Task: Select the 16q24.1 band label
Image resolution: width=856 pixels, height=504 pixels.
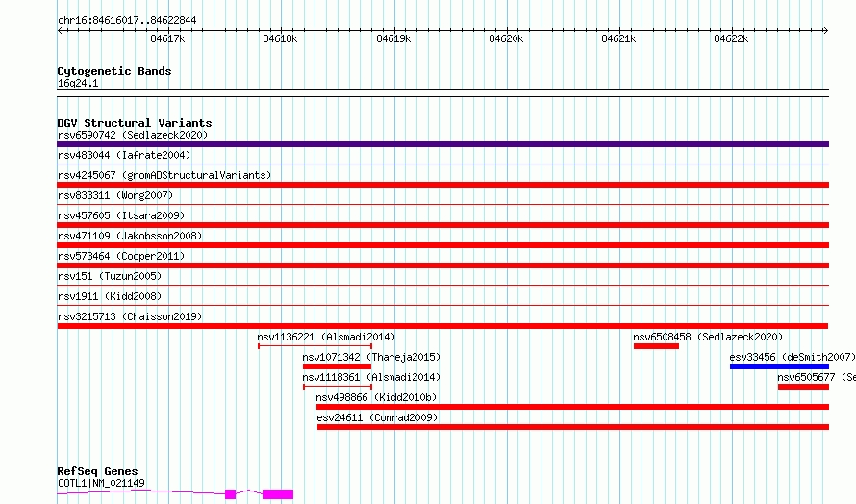Action: (78, 83)
